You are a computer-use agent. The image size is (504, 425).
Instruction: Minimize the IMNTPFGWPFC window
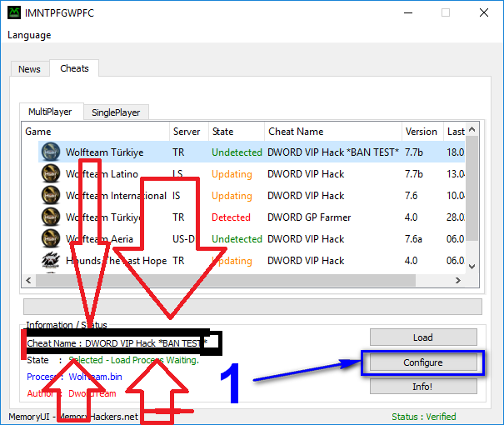point(408,12)
